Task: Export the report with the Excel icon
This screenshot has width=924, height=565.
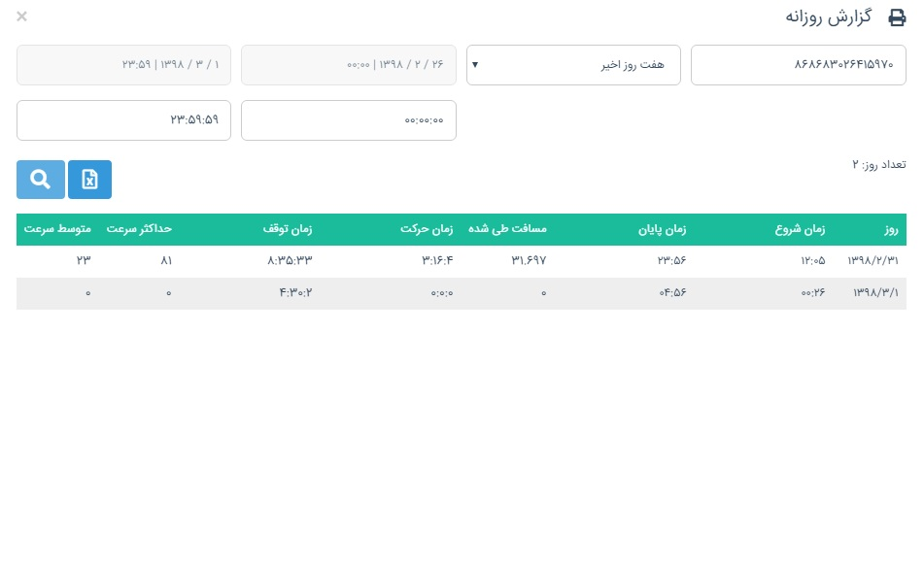Action: [89, 180]
